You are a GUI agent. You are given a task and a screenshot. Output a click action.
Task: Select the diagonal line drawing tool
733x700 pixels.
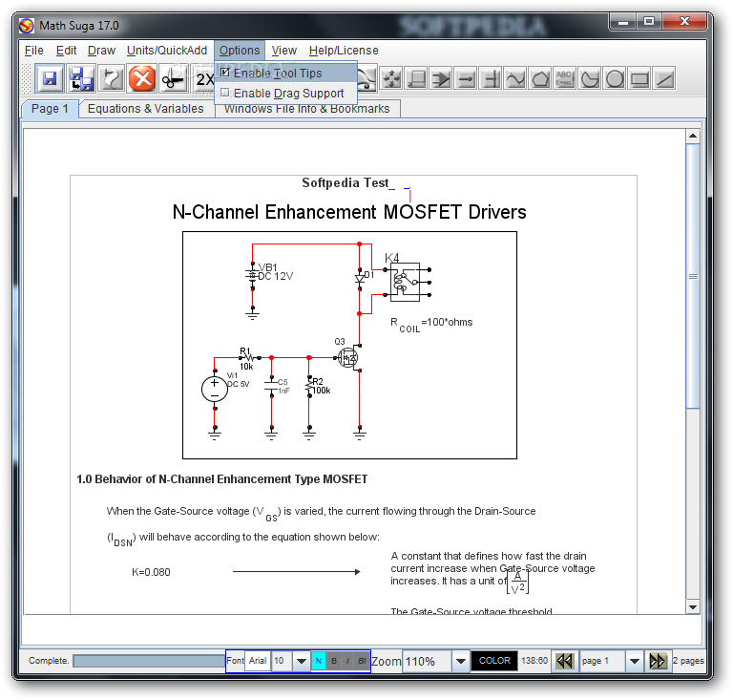pyautogui.click(x=664, y=78)
